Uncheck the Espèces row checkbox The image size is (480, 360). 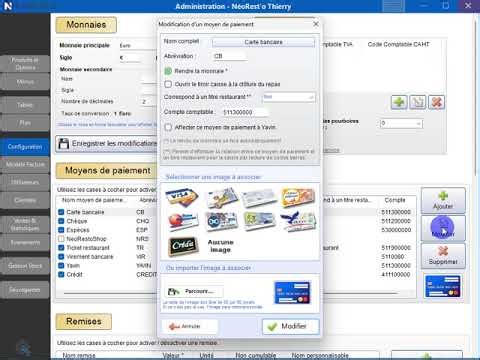(61, 230)
